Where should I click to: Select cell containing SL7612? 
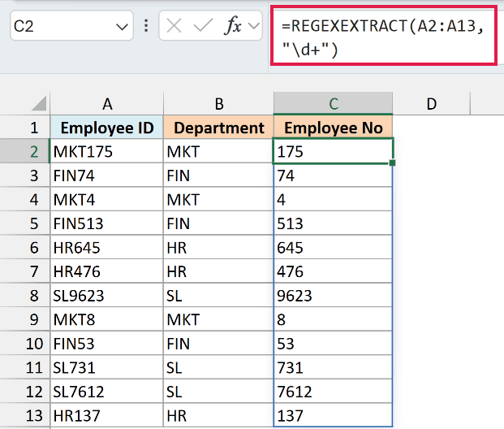[x=106, y=392]
